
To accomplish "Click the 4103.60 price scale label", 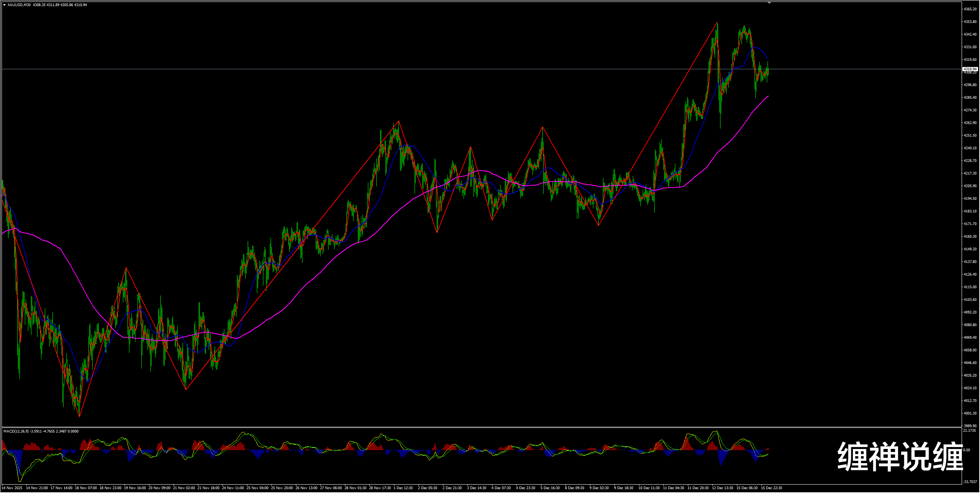I will (970, 300).
